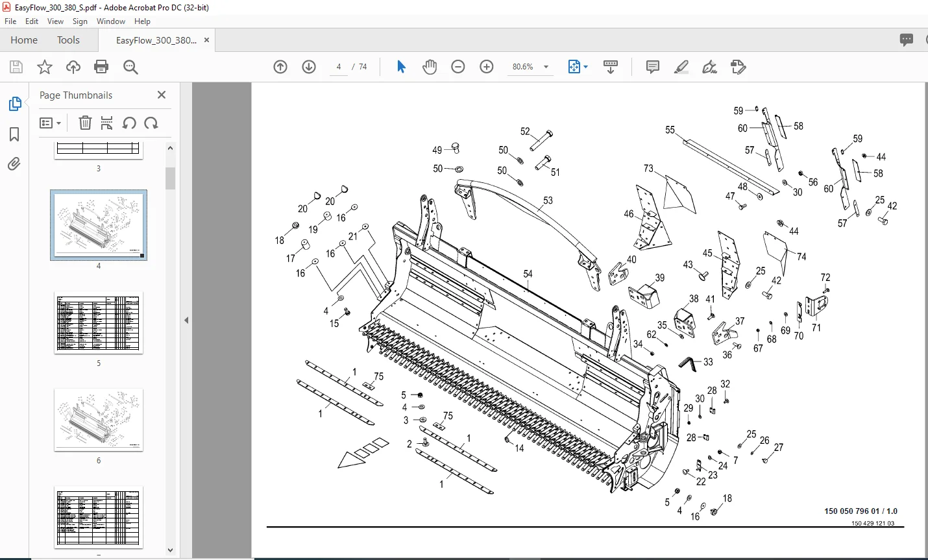Open the Window menu
Viewport: 928px width, 560px height.
pos(111,21)
